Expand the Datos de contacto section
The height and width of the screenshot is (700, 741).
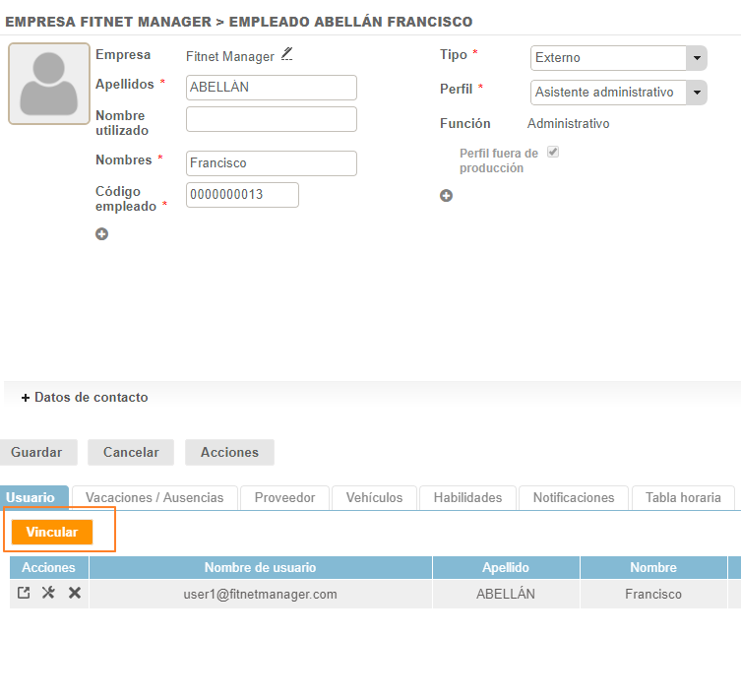[85, 398]
